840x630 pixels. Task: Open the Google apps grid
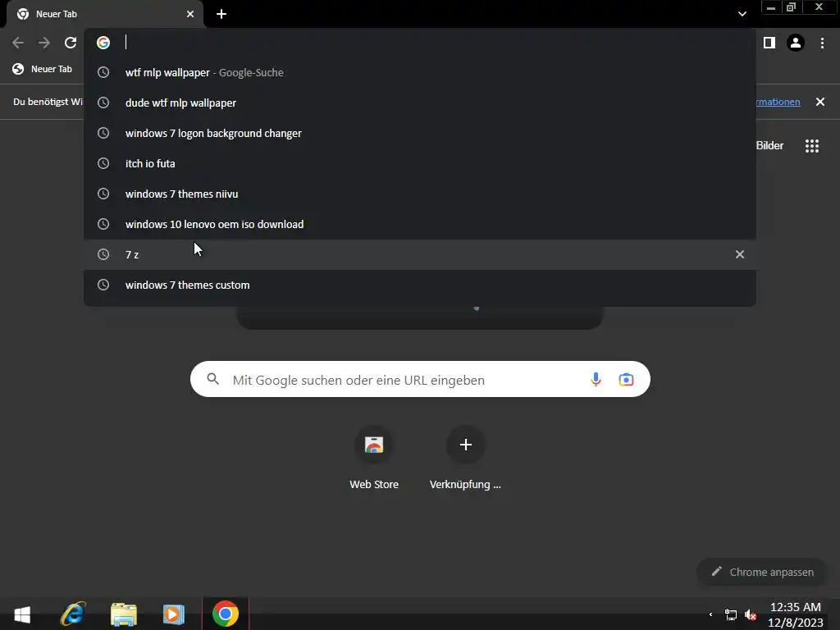pyautogui.click(x=812, y=146)
